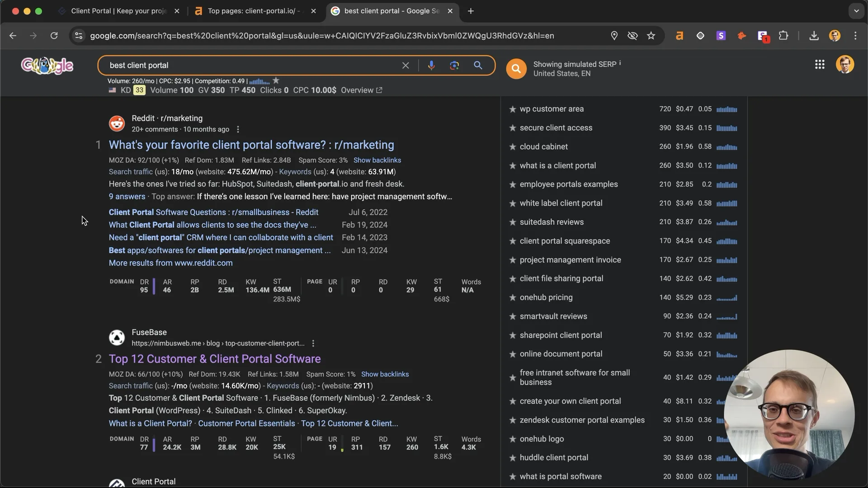Open the browser Extensions puzzle icon

pos(783,36)
